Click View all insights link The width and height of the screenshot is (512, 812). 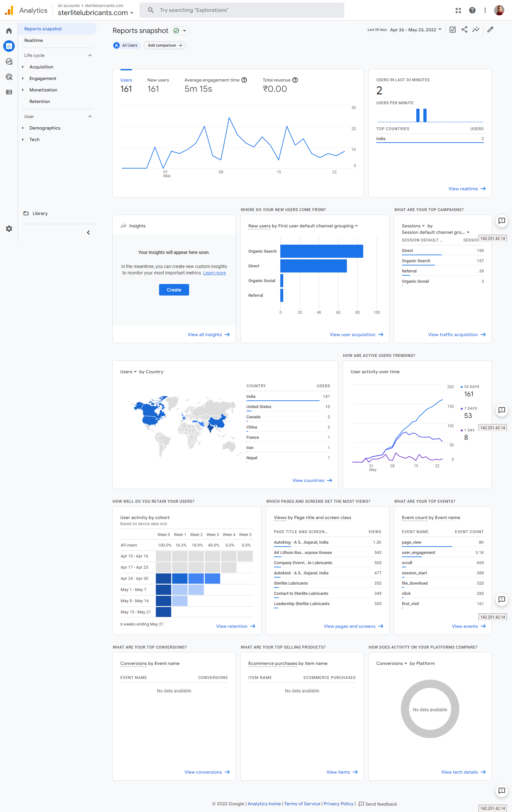[x=209, y=335]
